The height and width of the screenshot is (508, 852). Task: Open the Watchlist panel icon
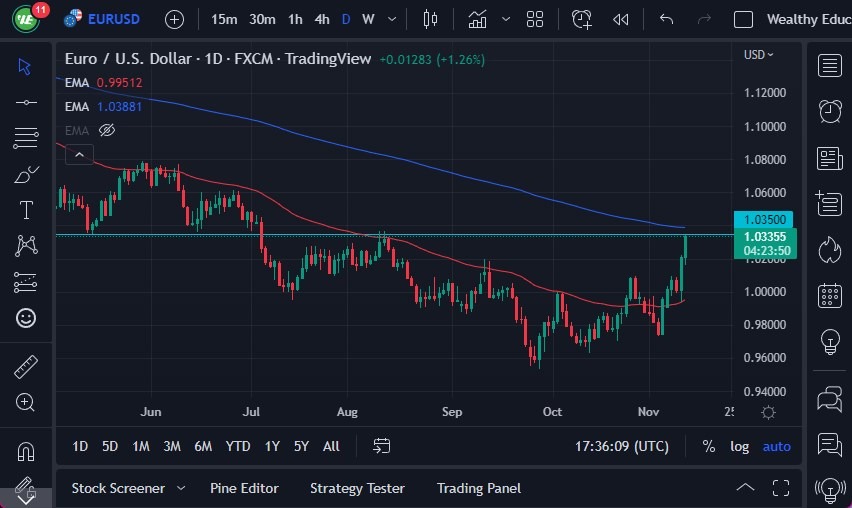pyautogui.click(x=829, y=66)
